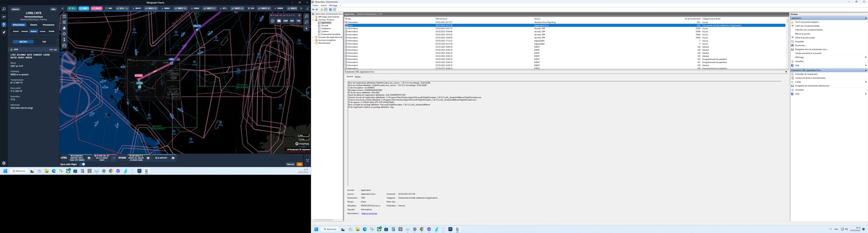Open Affichage submenu in Actions pane
This screenshot has width=868, height=233.
[x=830, y=57]
